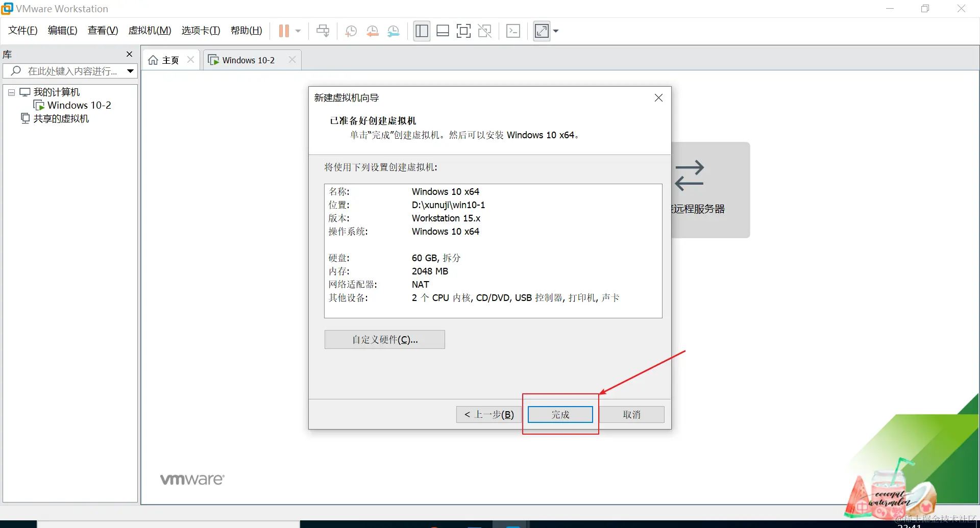The width and height of the screenshot is (980, 528).
Task: Click the VMware Workstation title bar icon
Action: point(7,9)
